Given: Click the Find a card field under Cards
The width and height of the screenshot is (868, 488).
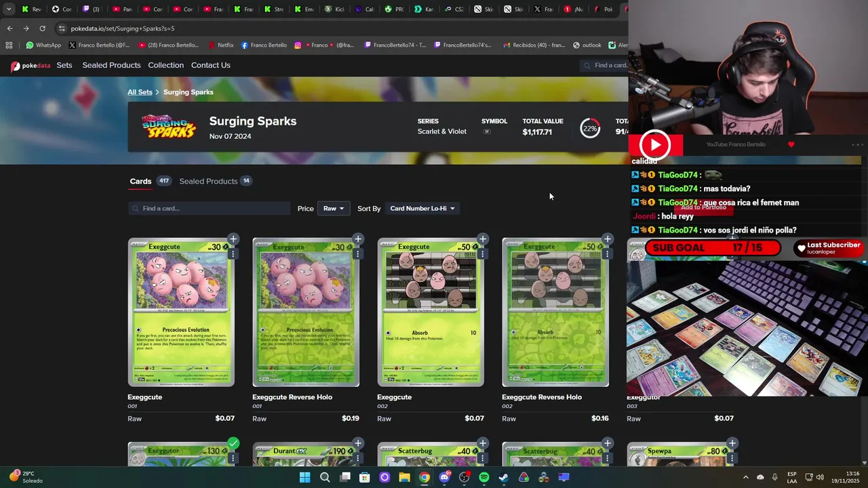Looking at the screenshot, I should click(x=209, y=209).
